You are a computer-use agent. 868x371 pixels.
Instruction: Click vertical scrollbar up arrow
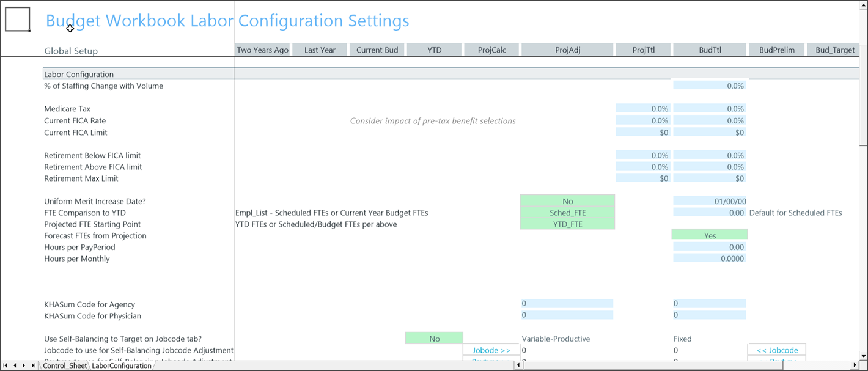coord(863,5)
